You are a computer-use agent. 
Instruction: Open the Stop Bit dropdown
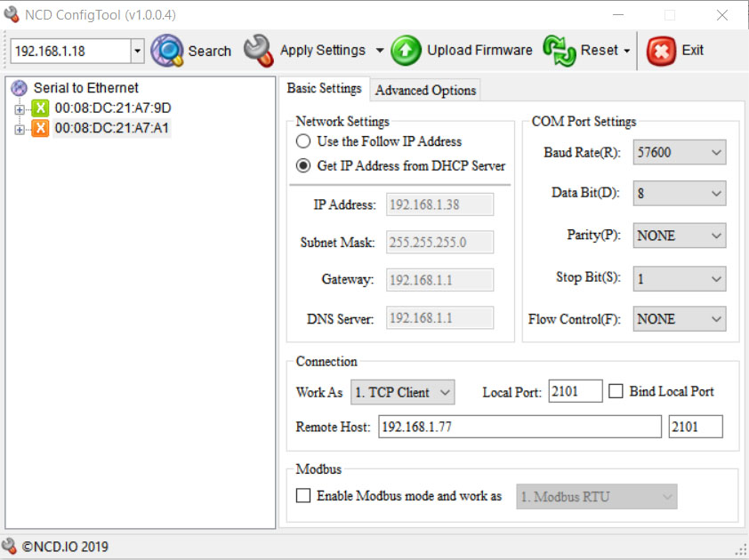tap(680, 279)
